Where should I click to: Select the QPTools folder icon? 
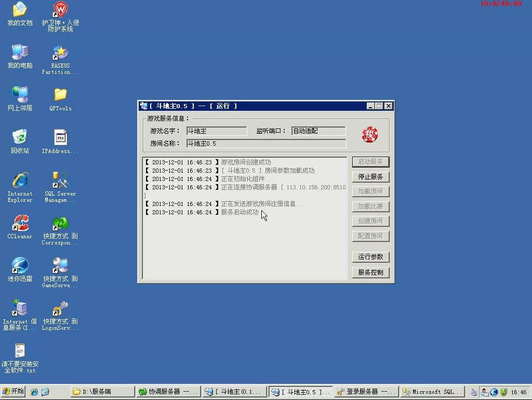pos(60,99)
